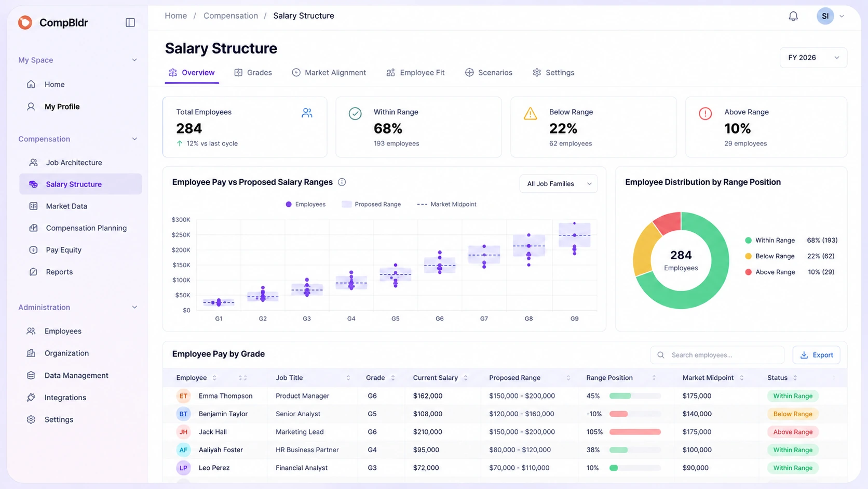Open the user account menu chevron
Screen dimensions: 868x489
[x=842, y=16]
